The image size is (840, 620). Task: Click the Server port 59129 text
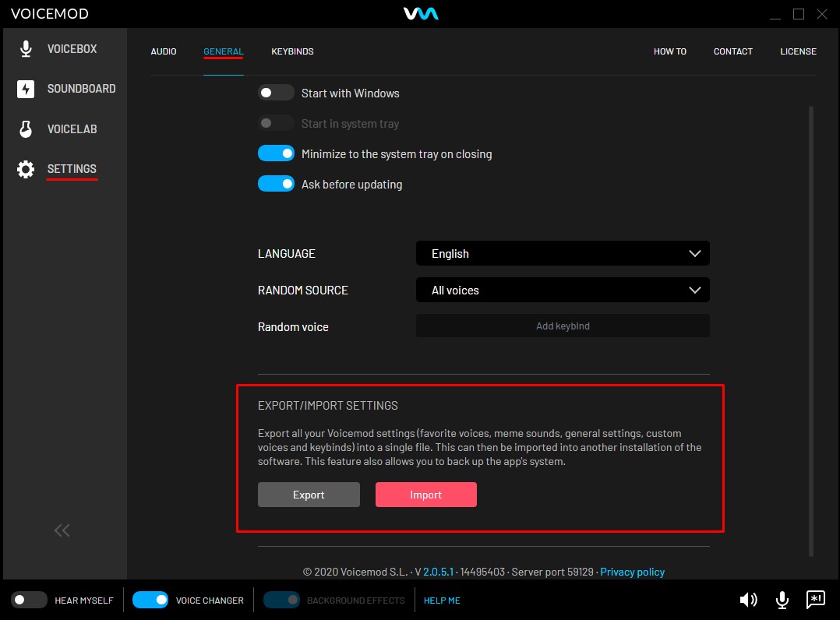pyautogui.click(x=552, y=572)
